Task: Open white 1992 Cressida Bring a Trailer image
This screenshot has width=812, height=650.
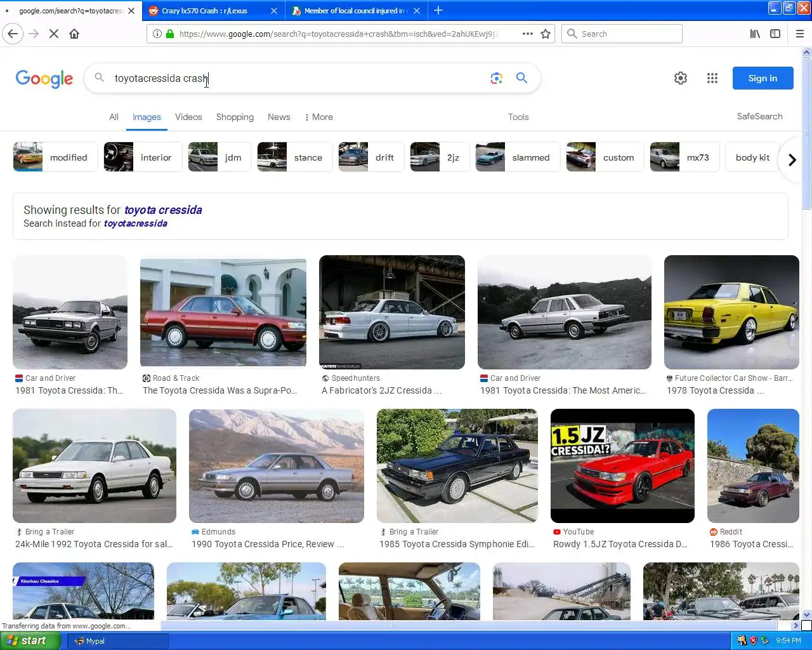Action: [x=95, y=466]
